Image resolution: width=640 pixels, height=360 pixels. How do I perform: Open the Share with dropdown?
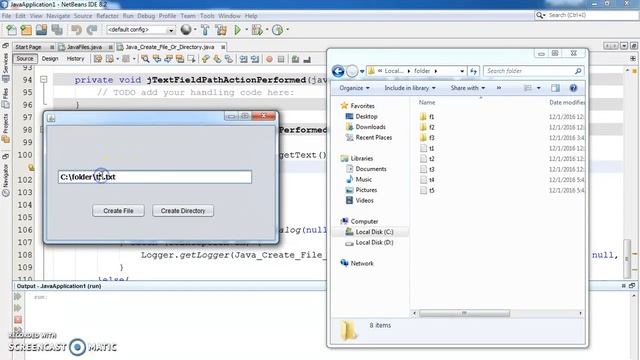coord(468,88)
